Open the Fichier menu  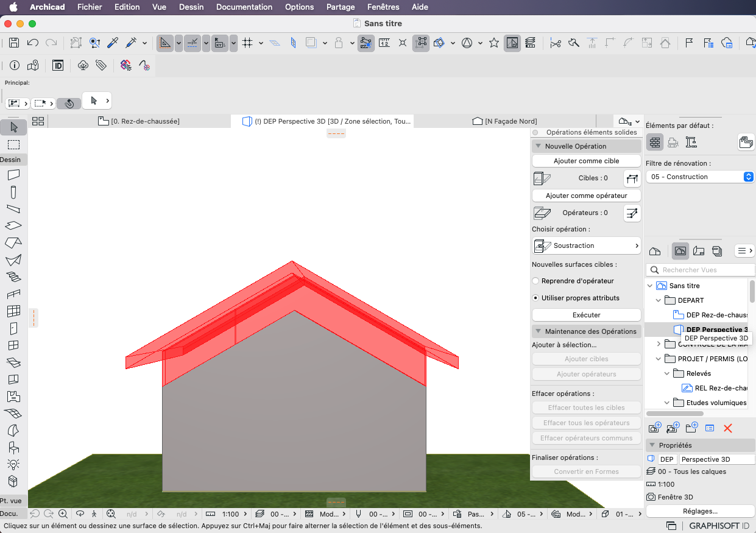pos(90,7)
